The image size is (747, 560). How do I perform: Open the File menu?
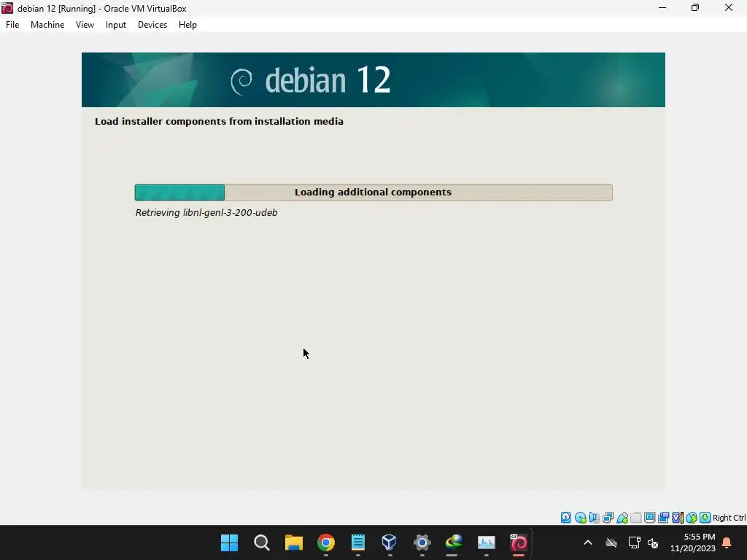point(12,25)
